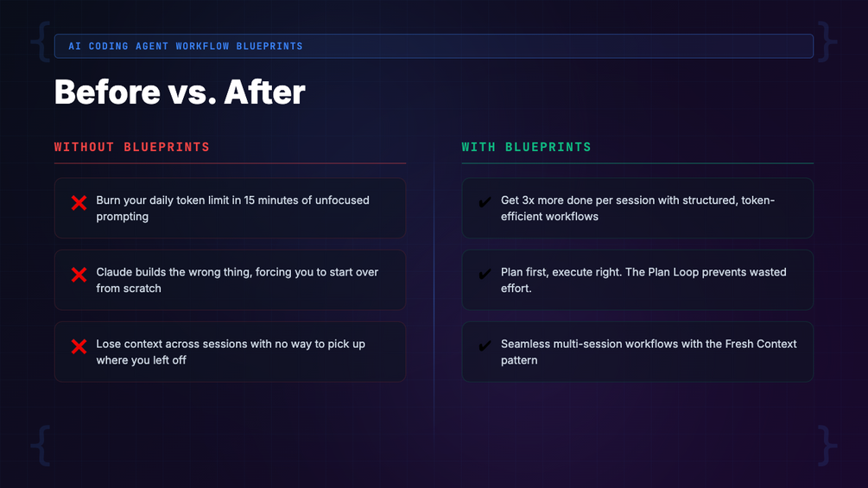Viewport: 868px width, 488px height.
Task: Click checkmark next to Get 3x more done
Action: (485, 202)
